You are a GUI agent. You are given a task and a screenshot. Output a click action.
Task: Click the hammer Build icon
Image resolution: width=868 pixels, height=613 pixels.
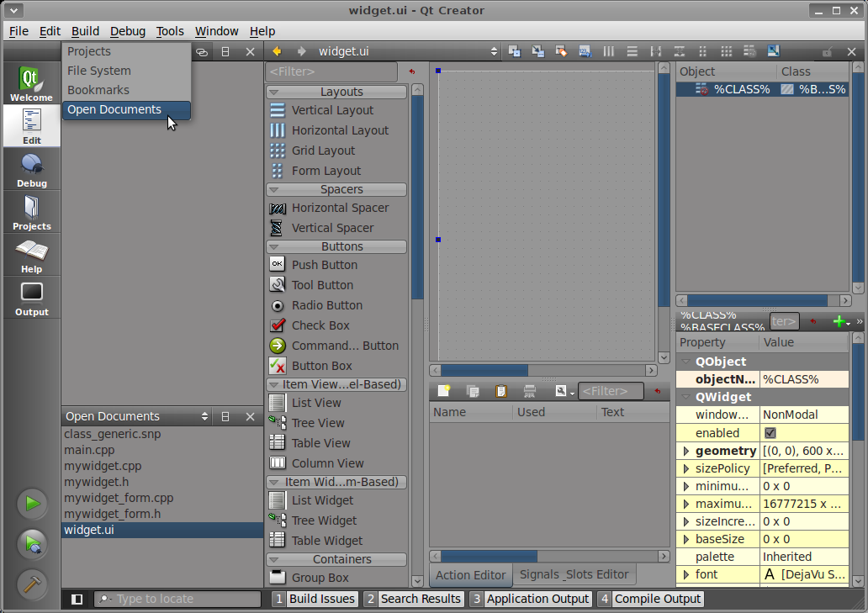(x=32, y=584)
